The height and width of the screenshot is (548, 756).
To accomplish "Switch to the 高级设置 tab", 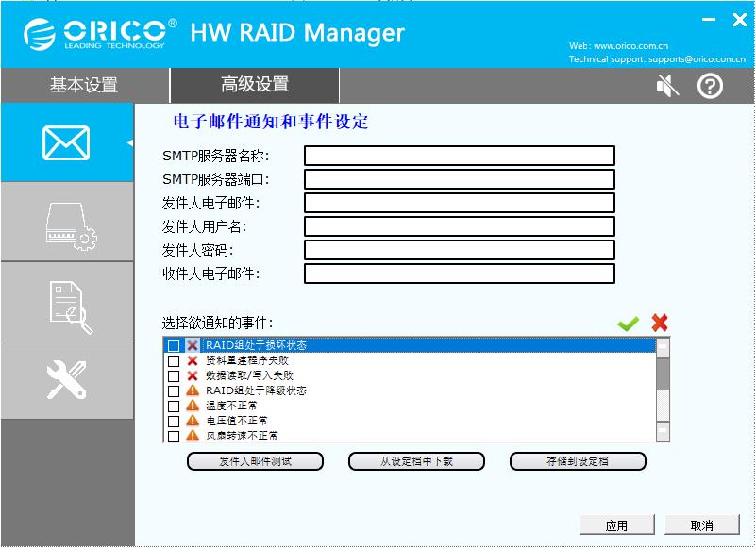I will (x=255, y=85).
